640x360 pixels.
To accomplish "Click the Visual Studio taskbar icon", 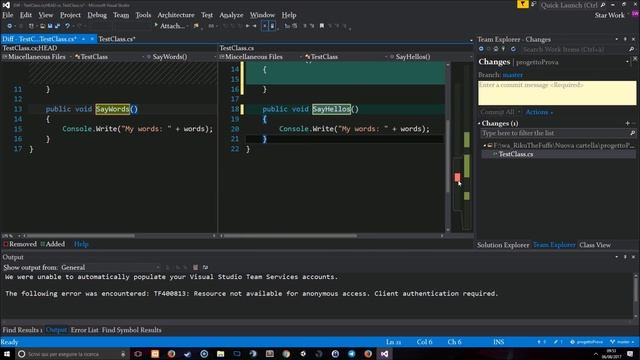I will pyautogui.click(x=384, y=354).
